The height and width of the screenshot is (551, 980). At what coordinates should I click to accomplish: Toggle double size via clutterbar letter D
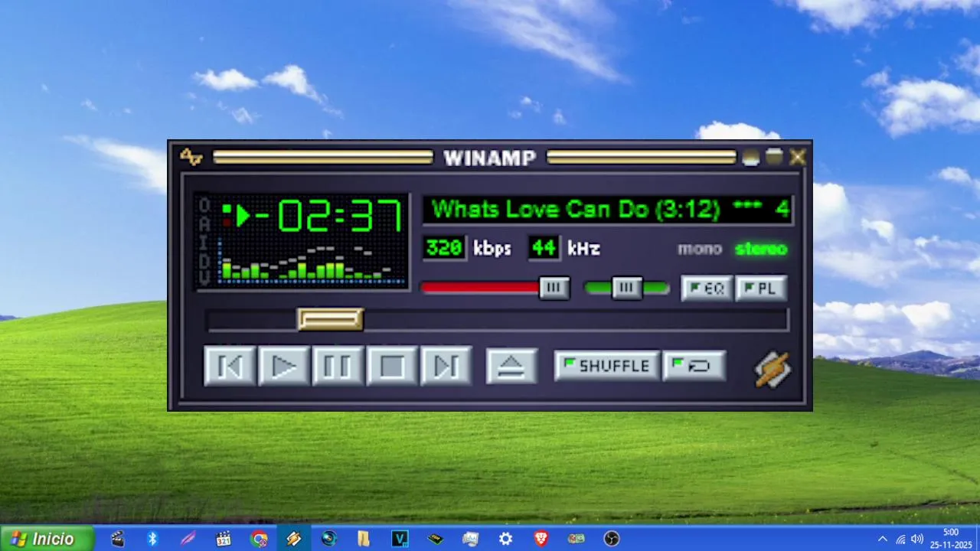[204, 260]
